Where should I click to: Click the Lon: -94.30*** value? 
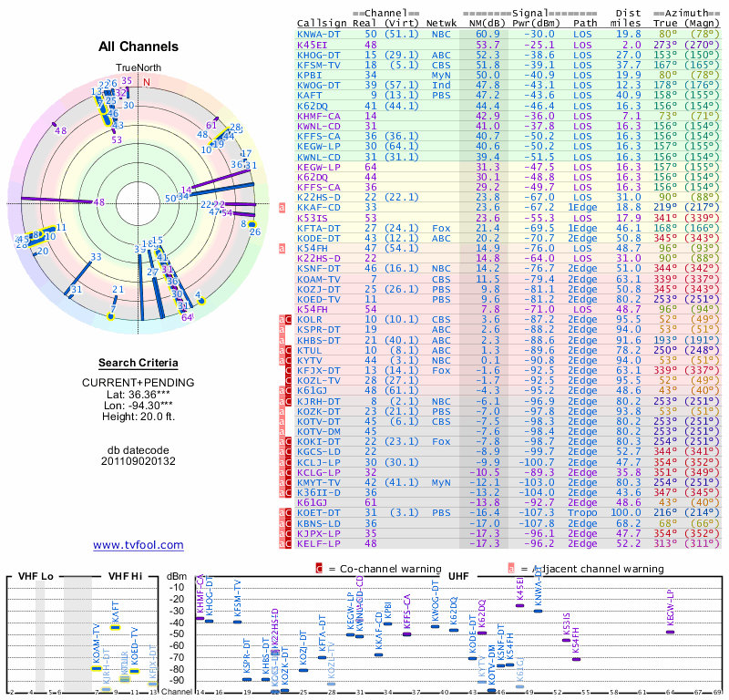(x=139, y=406)
